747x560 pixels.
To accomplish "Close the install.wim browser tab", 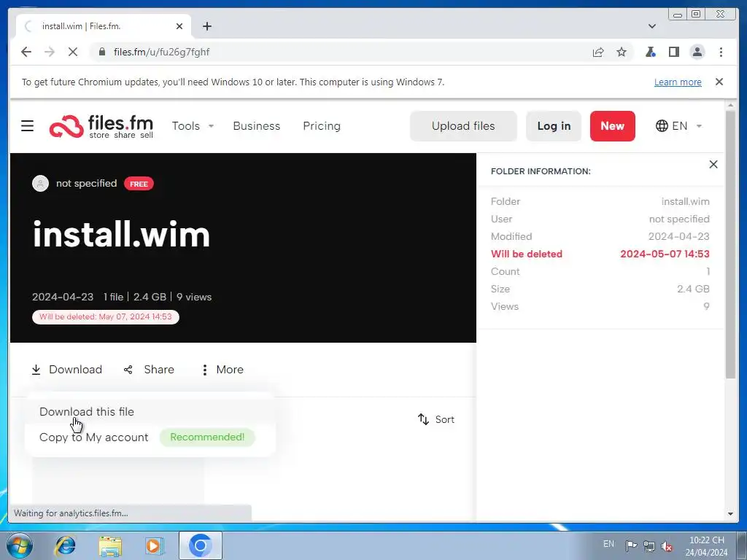I will (179, 26).
